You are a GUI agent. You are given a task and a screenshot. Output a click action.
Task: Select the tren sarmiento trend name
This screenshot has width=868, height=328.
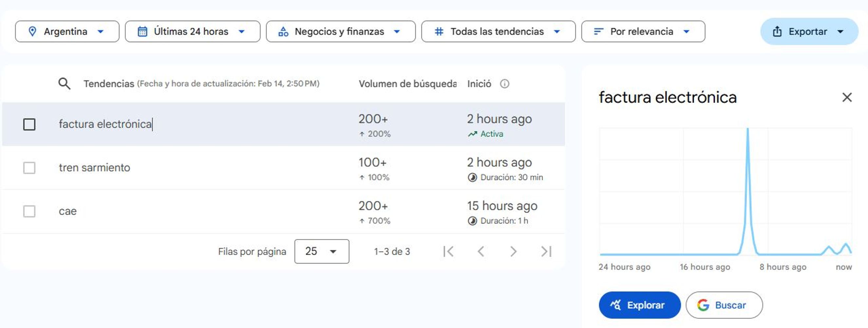point(94,168)
